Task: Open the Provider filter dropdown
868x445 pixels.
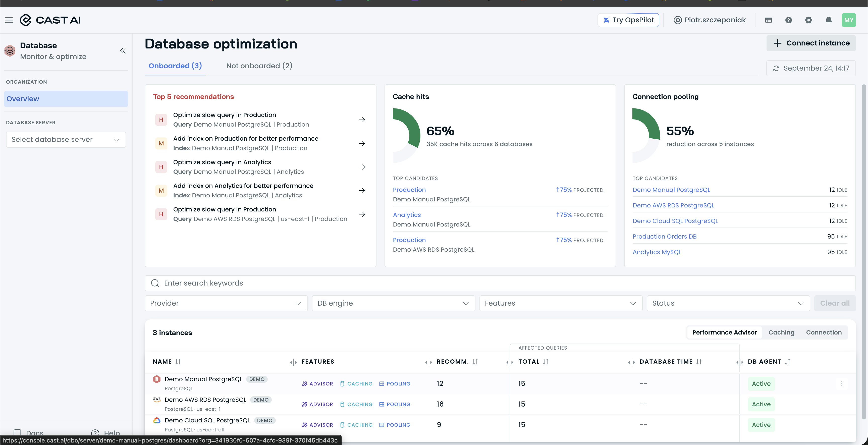Action: click(226, 304)
